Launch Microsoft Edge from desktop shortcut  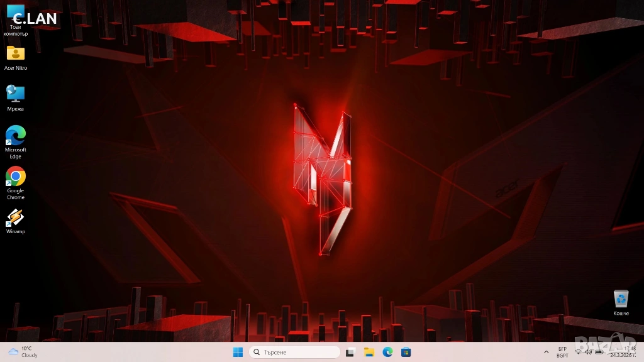click(x=16, y=136)
